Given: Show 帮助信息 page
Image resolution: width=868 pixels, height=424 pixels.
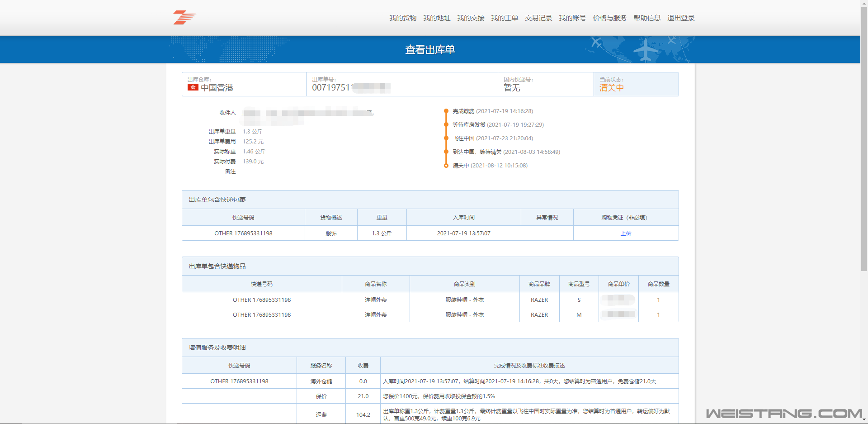Looking at the screenshot, I should (x=646, y=18).
